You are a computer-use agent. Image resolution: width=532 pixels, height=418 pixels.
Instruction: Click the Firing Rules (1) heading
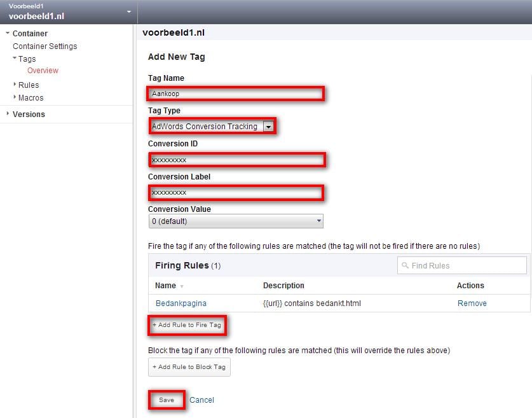click(188, 265)
